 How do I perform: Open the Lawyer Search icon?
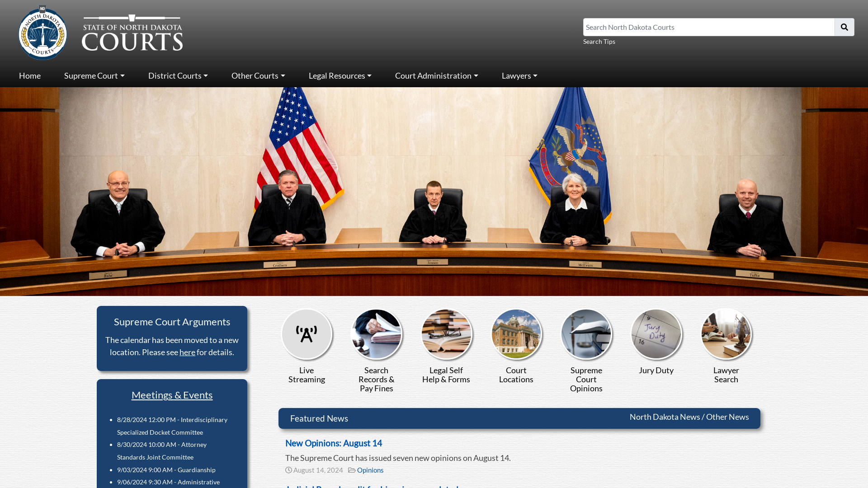[x=726, y=334]
